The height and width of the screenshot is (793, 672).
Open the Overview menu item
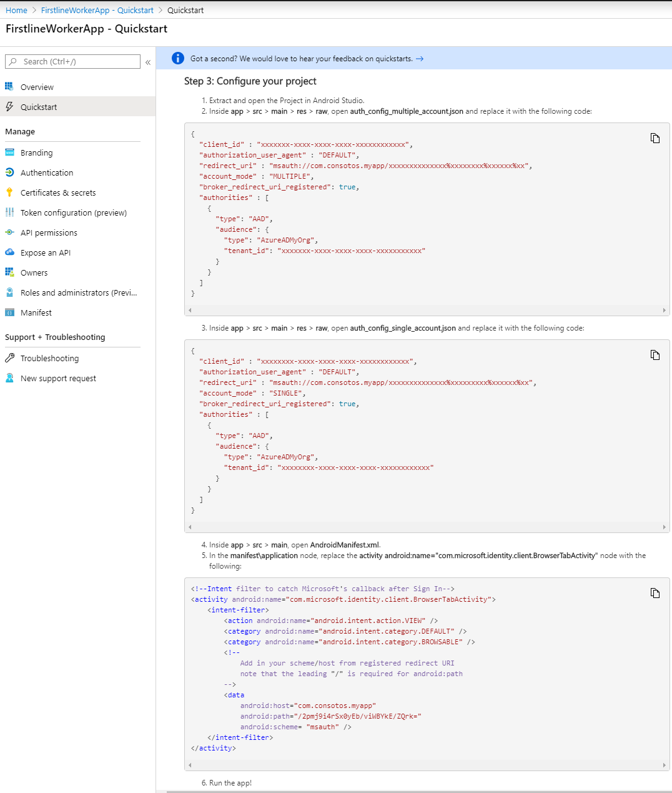click(x=37, y=87)
